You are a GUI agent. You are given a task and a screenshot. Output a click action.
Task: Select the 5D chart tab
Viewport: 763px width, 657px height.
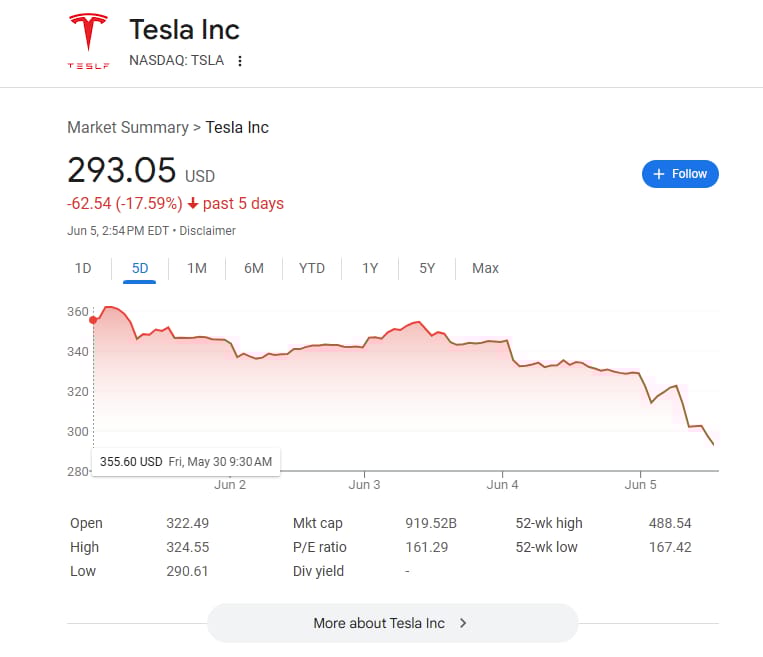point(140,268)
